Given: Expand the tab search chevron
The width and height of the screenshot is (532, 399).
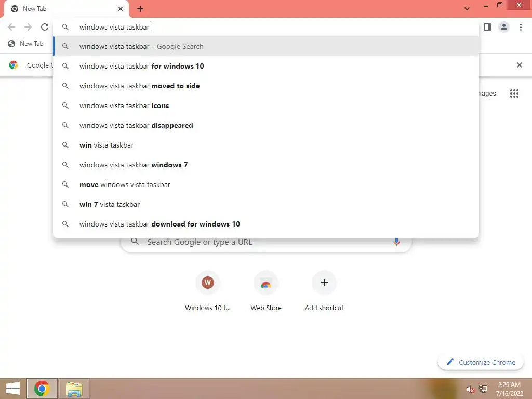Looking at the screenshot, I should (467, 9).
